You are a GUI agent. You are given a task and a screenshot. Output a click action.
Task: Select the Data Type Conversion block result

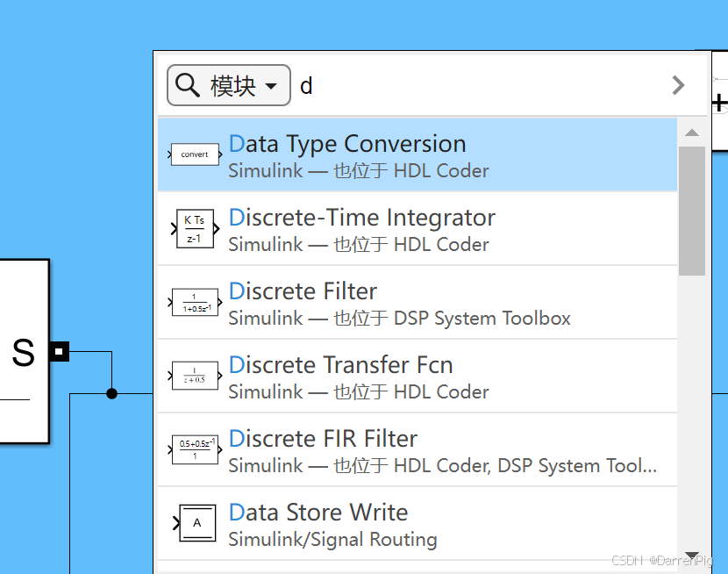[x=418, y=154]
